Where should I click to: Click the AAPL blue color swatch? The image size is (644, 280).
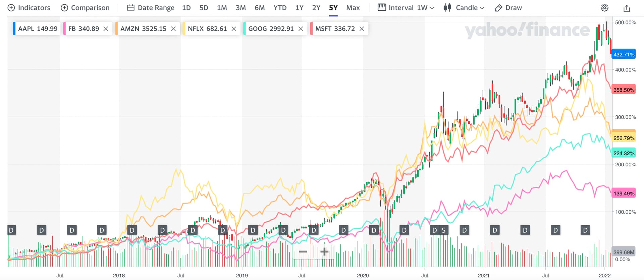click(14, 29)
